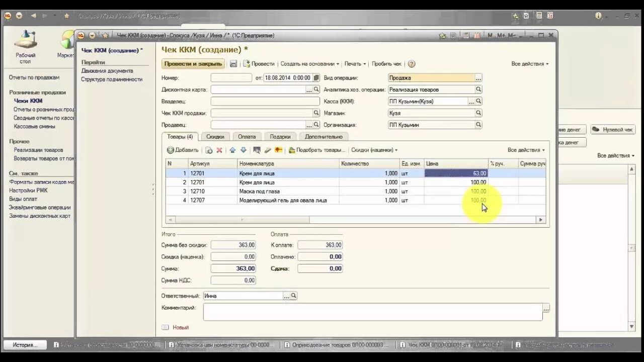Viewport: 644px width, 362px height.
Task: Click the Номер input field
Action: [x=231, y=78]
